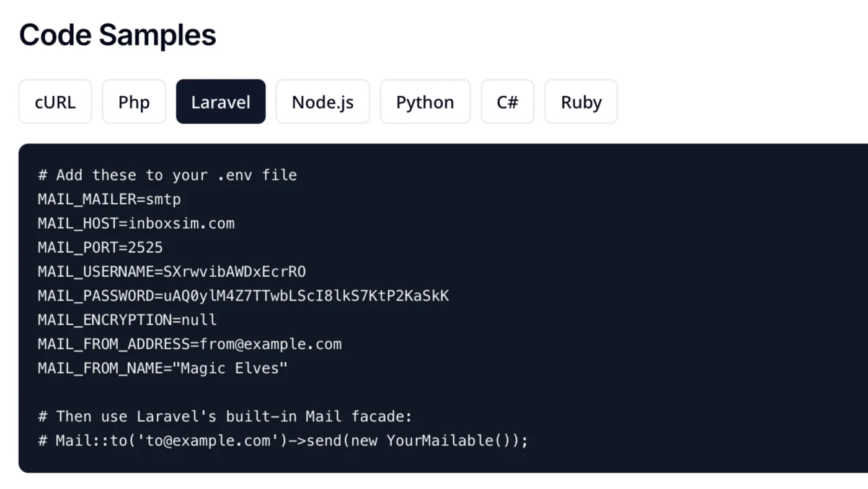Click the MAIL_ENCRYPTION=null line

(126, 320)
